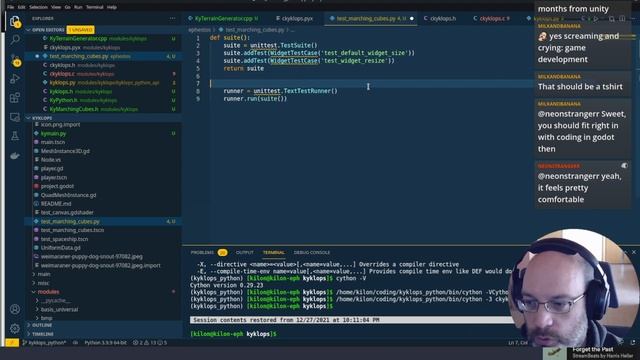Open main.tscn in the file tree

tap(53, 142)
